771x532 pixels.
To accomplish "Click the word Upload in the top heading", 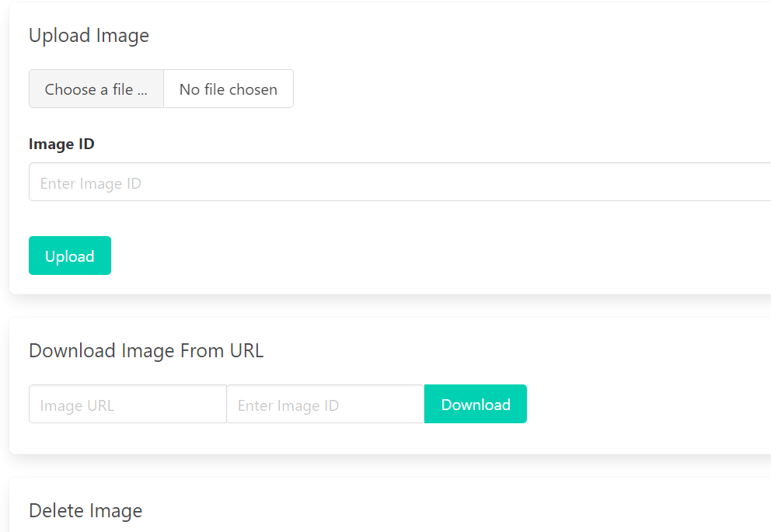I will [59, 36].
